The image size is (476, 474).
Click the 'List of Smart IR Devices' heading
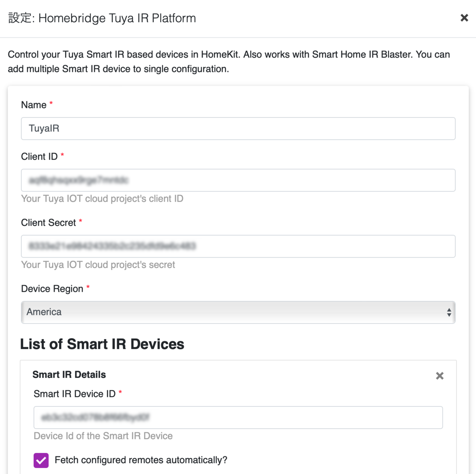102,344
